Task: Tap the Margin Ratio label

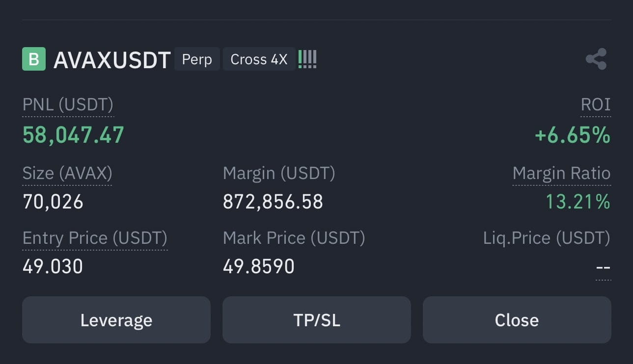Action: pyautogui.click(x=561, y=173)
